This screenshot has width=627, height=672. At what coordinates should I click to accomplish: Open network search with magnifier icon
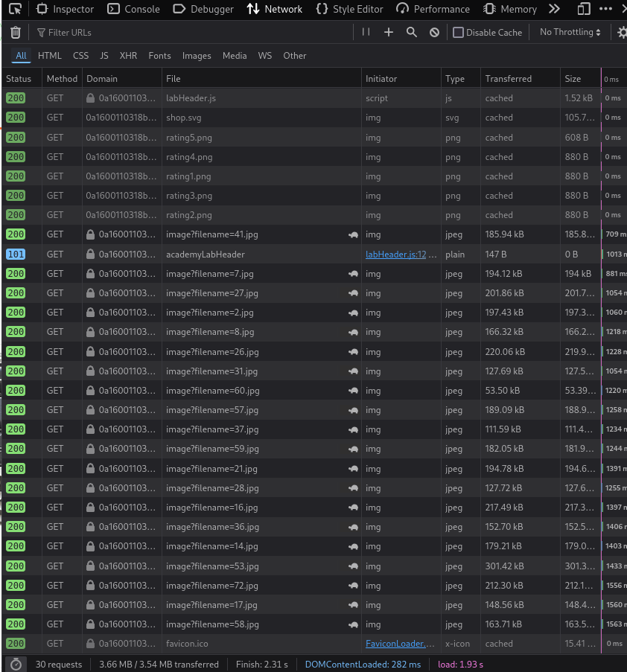[x=412, y=32]
